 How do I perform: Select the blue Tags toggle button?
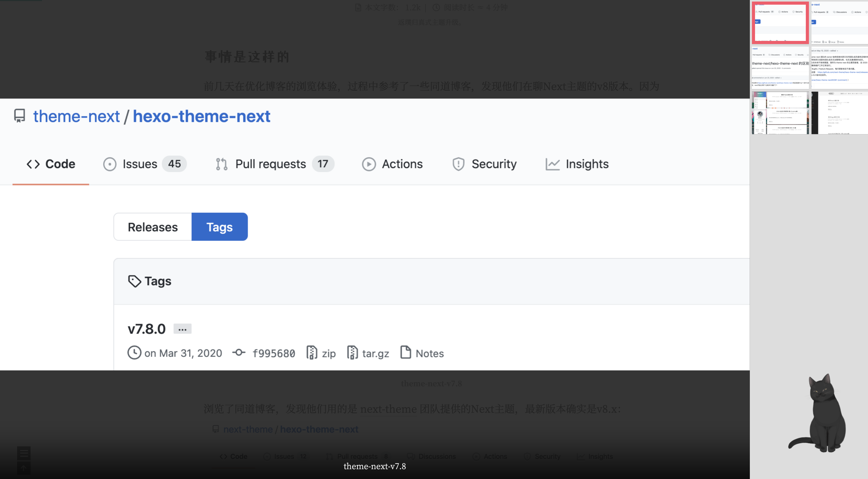pos(219,227)
